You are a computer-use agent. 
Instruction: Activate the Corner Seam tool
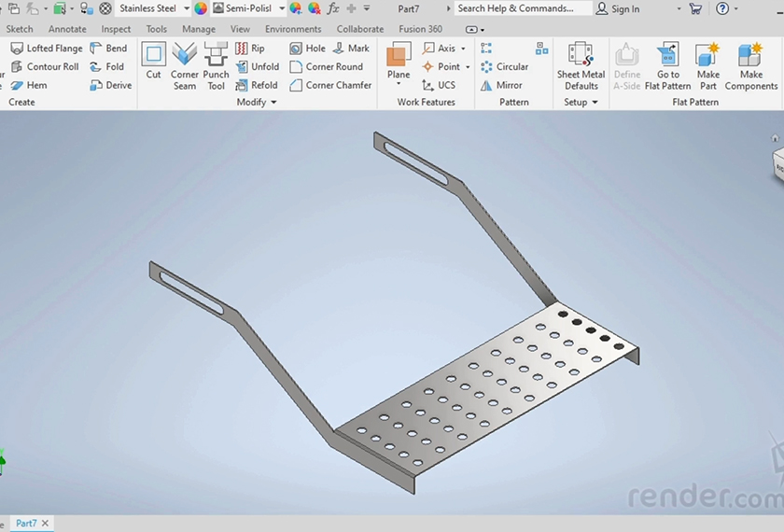(x=185, y=65)
